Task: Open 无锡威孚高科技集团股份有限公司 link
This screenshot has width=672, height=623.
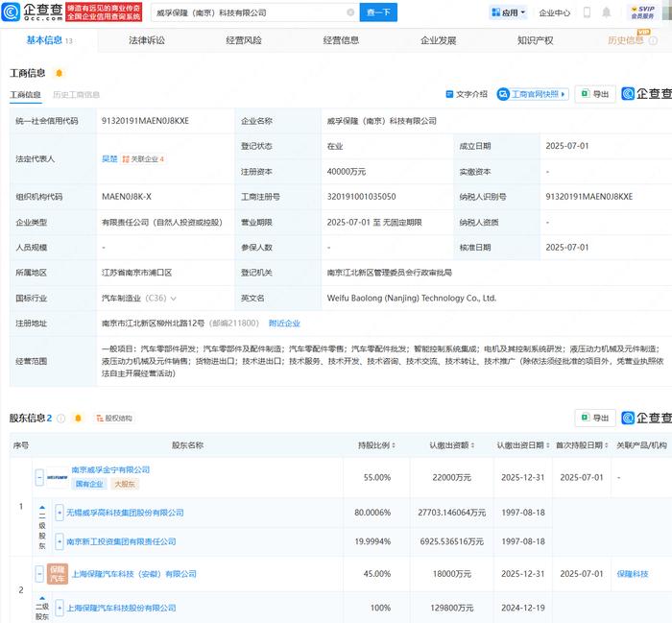Action: (x=125, y=513)
